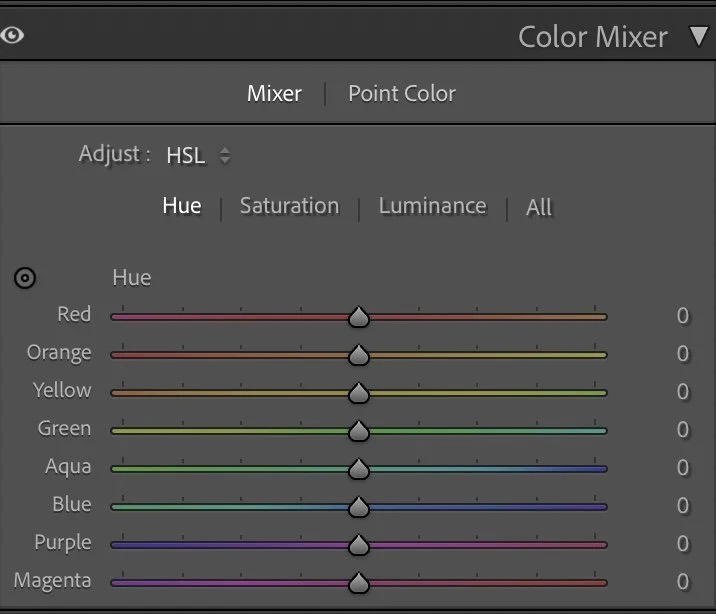Click the Red hue value field
Viewport: 716px width, 614px height.
[683, 315]
